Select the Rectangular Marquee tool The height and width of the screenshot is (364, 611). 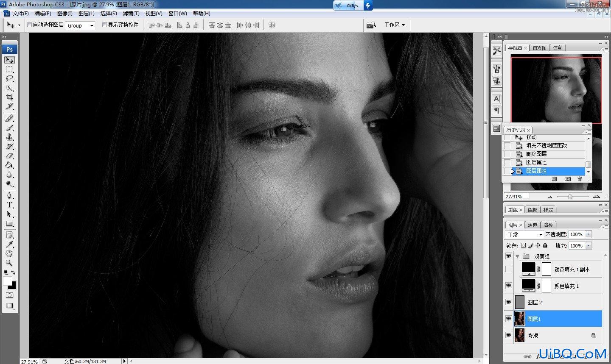click(9, 69)
